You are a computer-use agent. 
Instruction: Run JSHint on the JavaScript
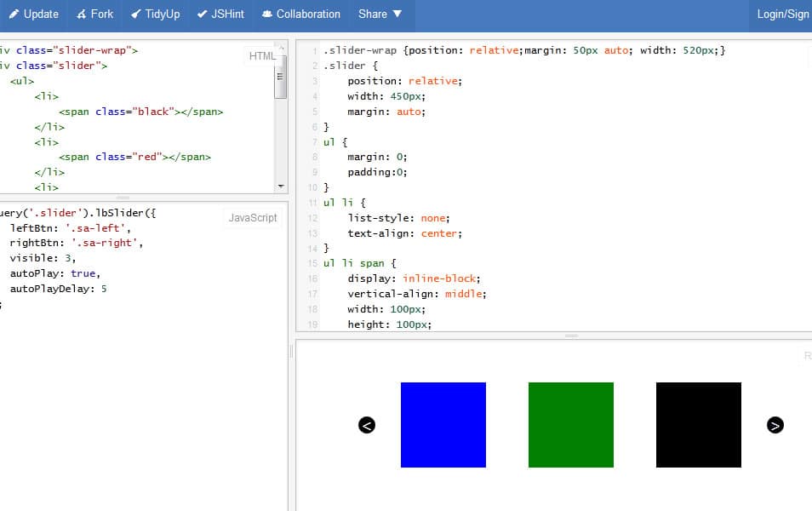coord(220,14)
